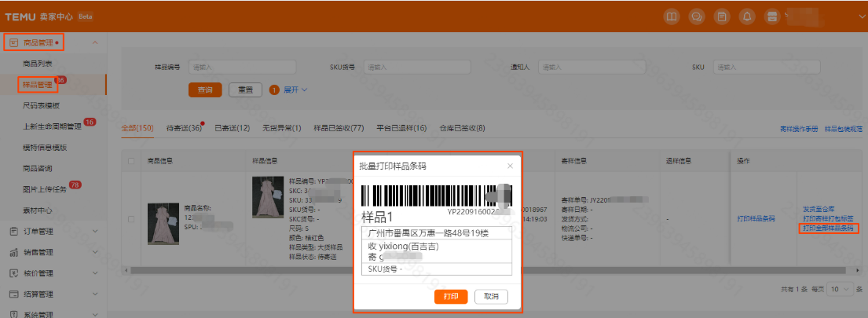Click the product image thumbnail in 商品信息
The image size is (868, 318).
[163, 224]
